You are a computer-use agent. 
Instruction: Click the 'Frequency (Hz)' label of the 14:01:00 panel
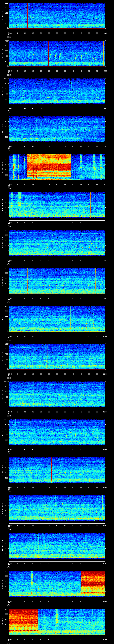coord(3,16)
